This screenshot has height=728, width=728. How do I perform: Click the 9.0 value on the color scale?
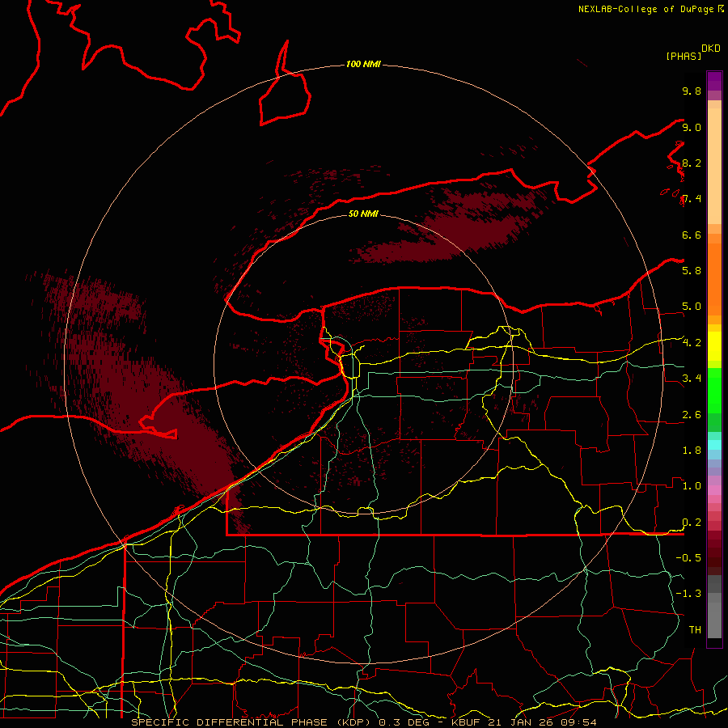pyautogui.click(x=692, y=127)
